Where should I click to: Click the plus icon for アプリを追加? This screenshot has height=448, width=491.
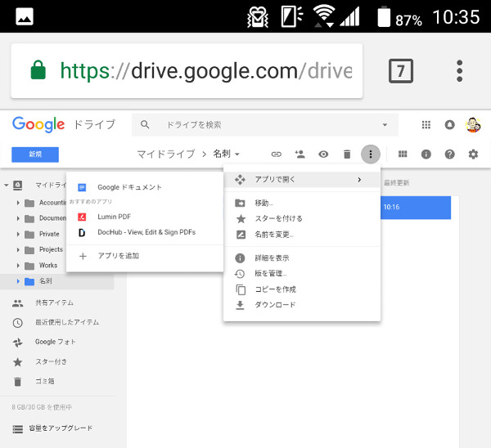click(x=83, y=256)
